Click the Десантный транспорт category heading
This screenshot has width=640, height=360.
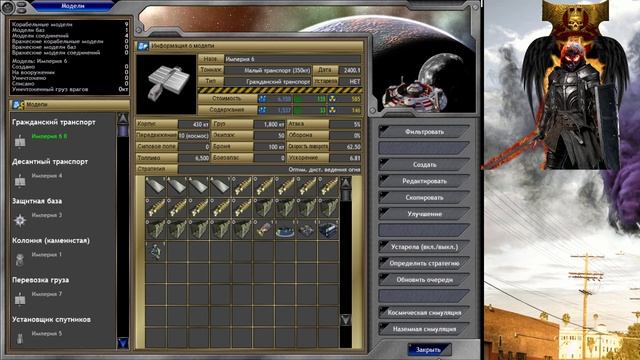pos(50,162)
